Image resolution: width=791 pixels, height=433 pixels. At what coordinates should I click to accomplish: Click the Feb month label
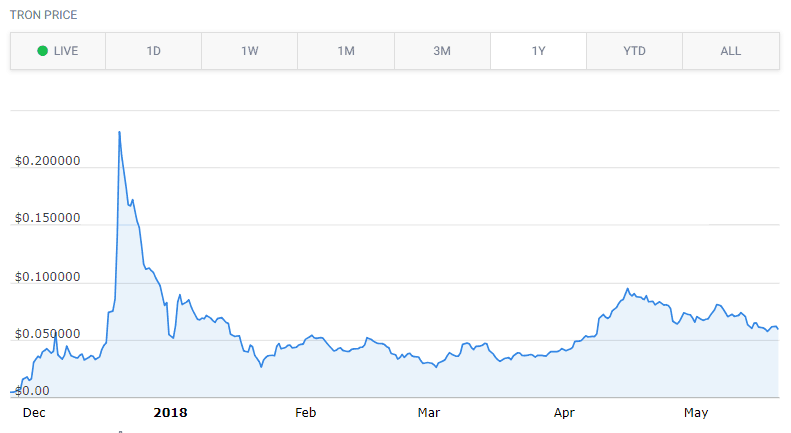click(x=306, y=413)
